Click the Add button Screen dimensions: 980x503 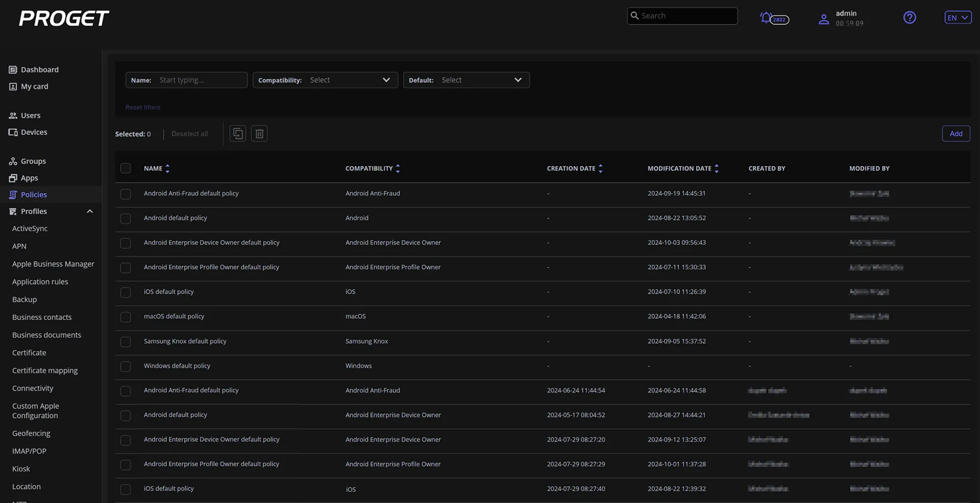[x=956, y=133]
